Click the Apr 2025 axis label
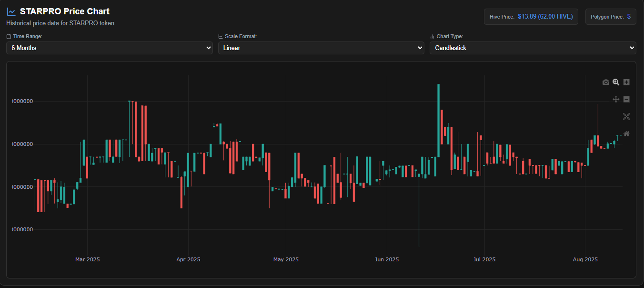Screen dimensions: 644x288 coord(188,259)
